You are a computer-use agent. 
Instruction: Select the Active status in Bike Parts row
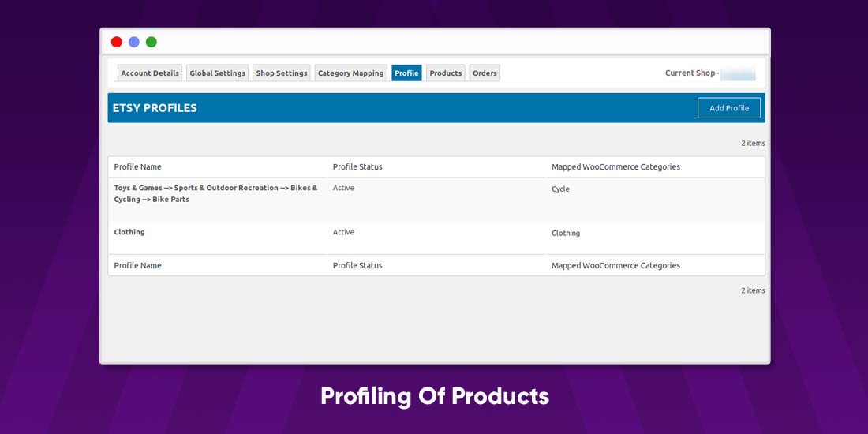click(x=343, y=188)
